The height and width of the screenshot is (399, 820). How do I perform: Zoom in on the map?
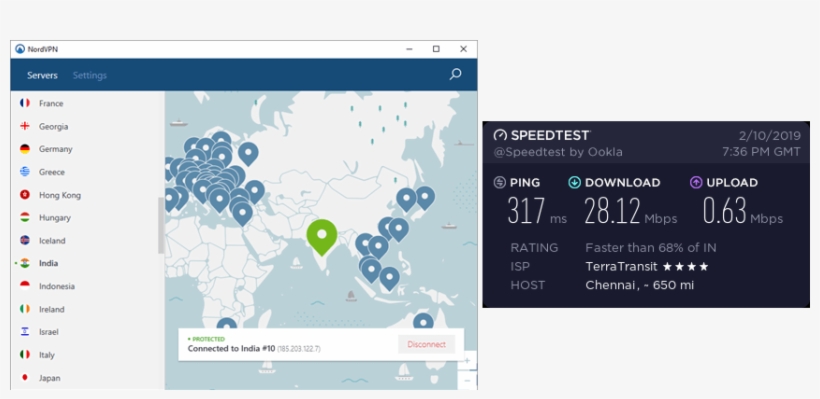(467, 360)
